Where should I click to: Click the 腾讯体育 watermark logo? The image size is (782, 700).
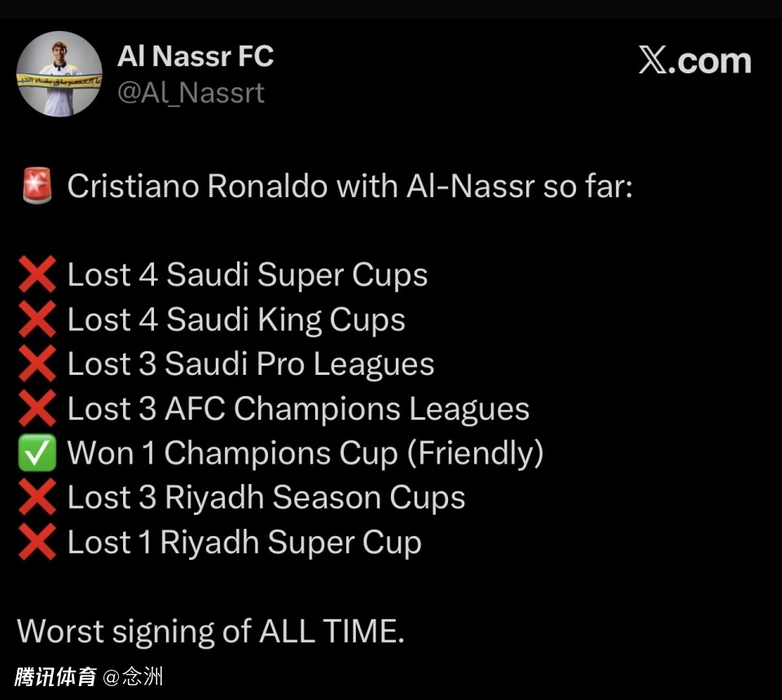tap(55, 677)
